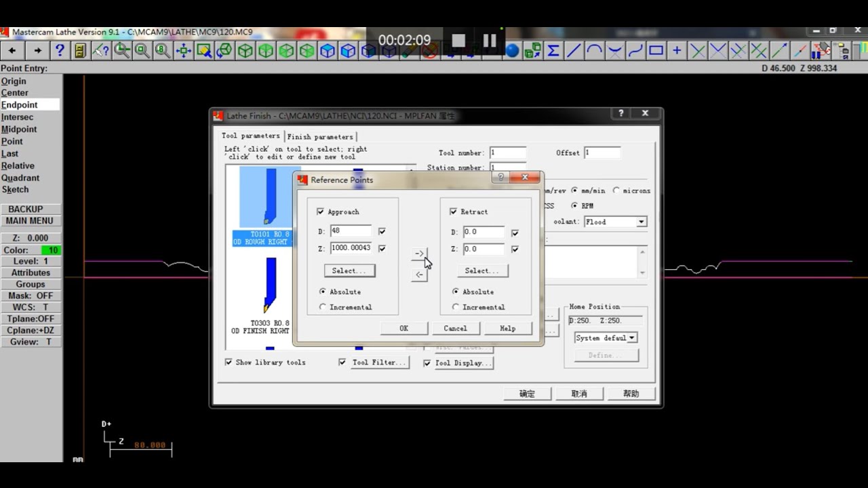Toggle the Approach D value checkbox
This screenshot has width=868, height=488.
(382, 231)
